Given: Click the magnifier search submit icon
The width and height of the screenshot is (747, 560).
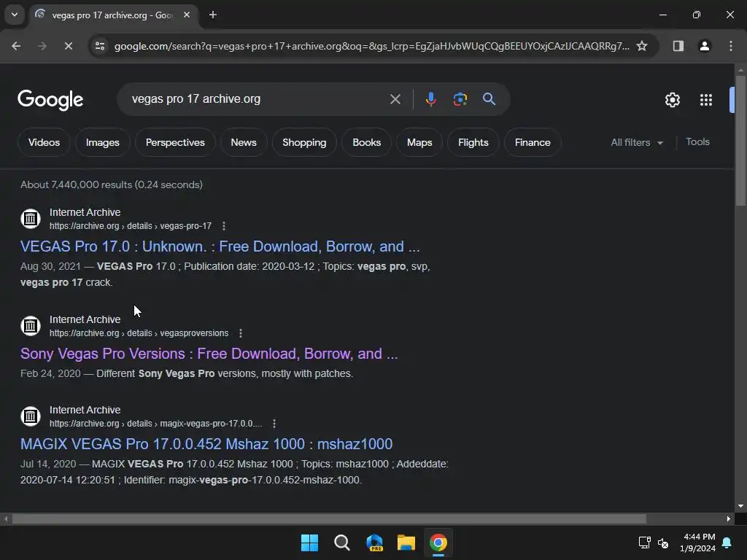Looking at the screenshot, I should [489, 99].
